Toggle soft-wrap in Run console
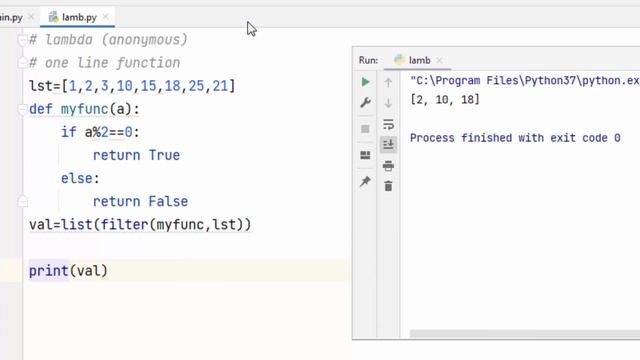Image resolution: width=640 pixels, height=360 pixels. point(388,124)
